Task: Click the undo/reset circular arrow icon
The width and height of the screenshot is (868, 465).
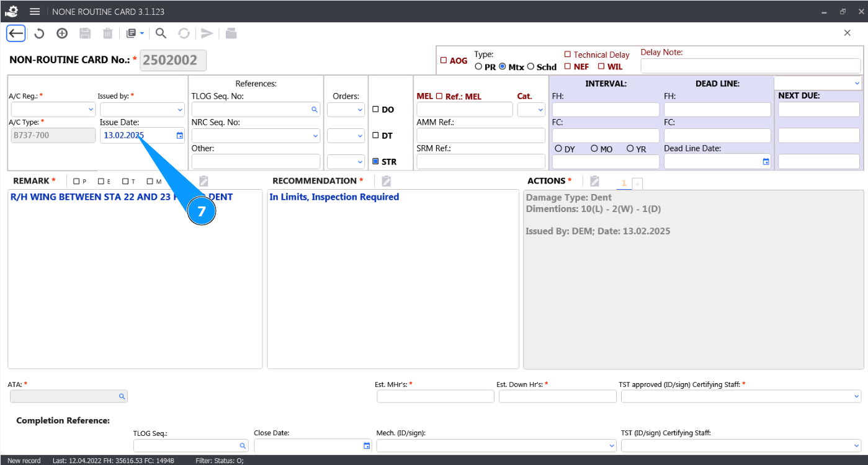Action: tap(39, 33)
